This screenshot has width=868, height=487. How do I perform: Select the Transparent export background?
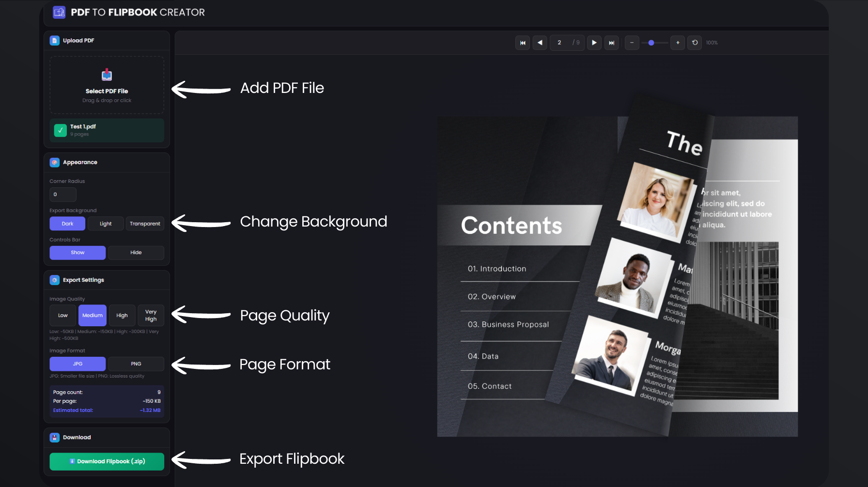click(145, 224)
